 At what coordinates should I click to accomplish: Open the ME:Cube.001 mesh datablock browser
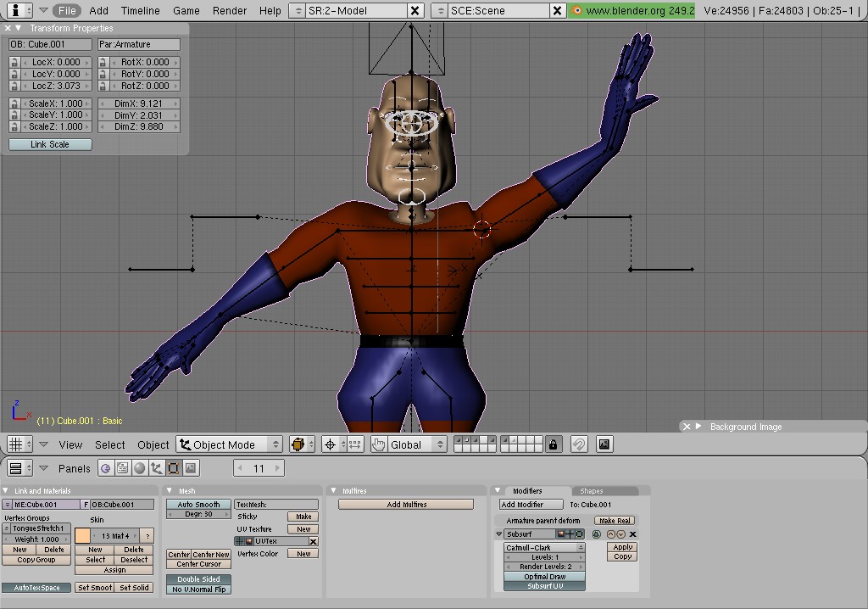(x=7, y=505)
